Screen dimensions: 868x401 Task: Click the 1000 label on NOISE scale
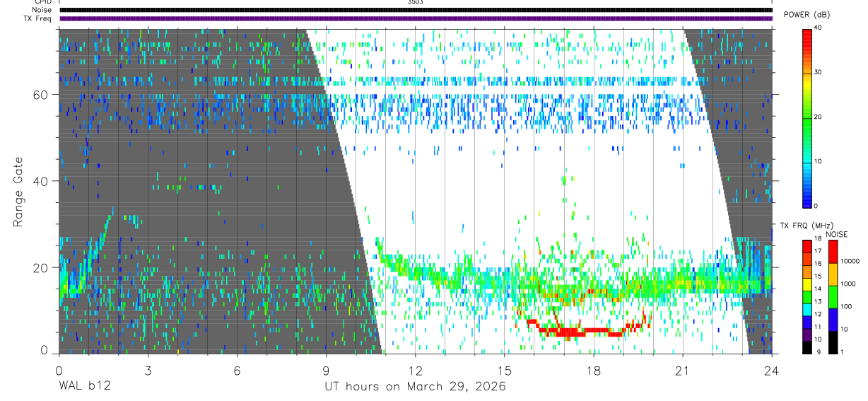pyautogui.click(x=848, y=284)
